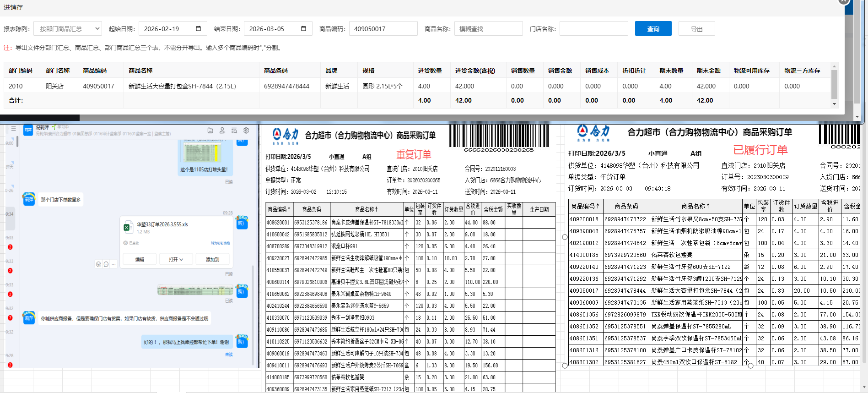Focus the 商品名称 fuzzy search field
868x393 pixels.
click(488, 29)
